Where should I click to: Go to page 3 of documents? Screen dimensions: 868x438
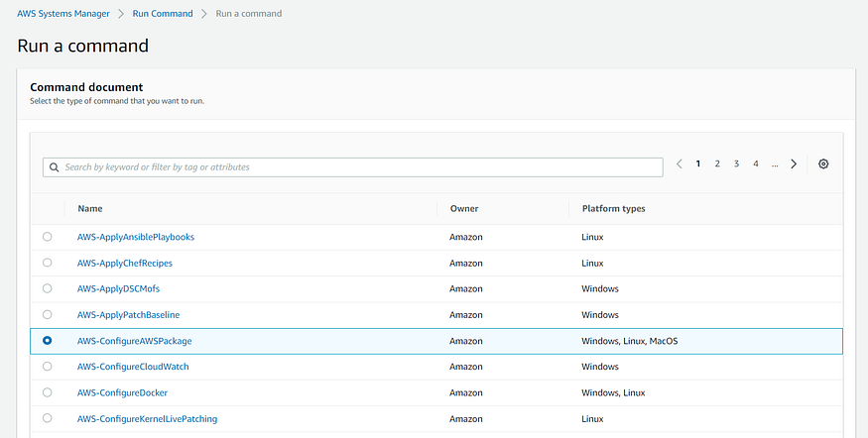click(736, 164)
